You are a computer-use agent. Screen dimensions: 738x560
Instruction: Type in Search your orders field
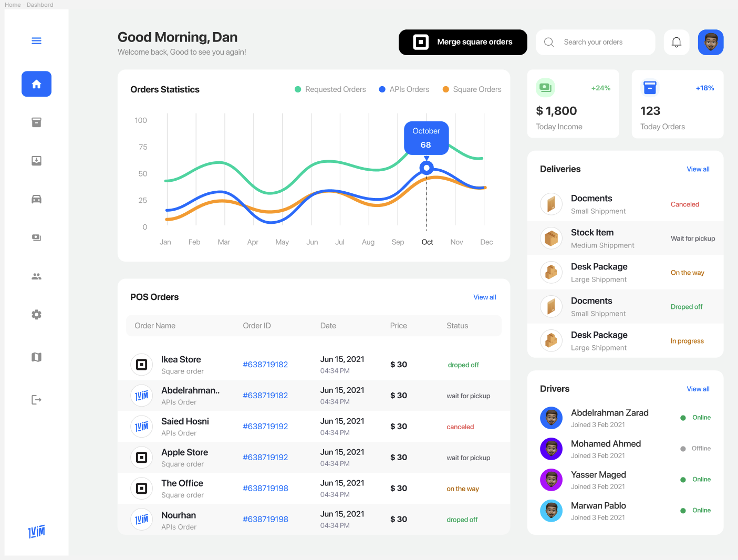(604, 43)
